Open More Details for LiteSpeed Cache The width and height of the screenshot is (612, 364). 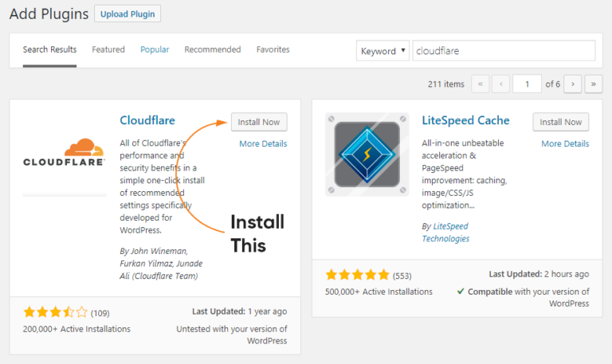coord(565,144)
